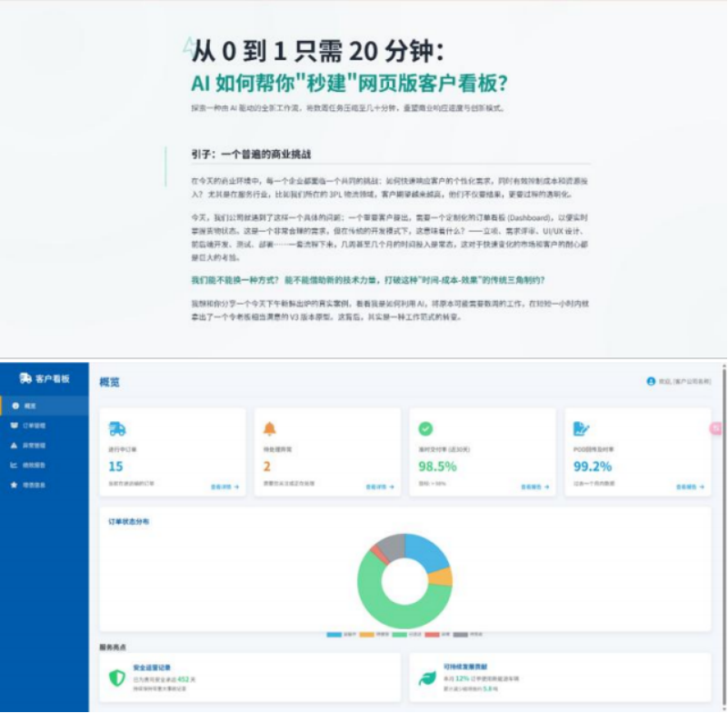Select the chart icon for 绩效报告

pos(12,465)
